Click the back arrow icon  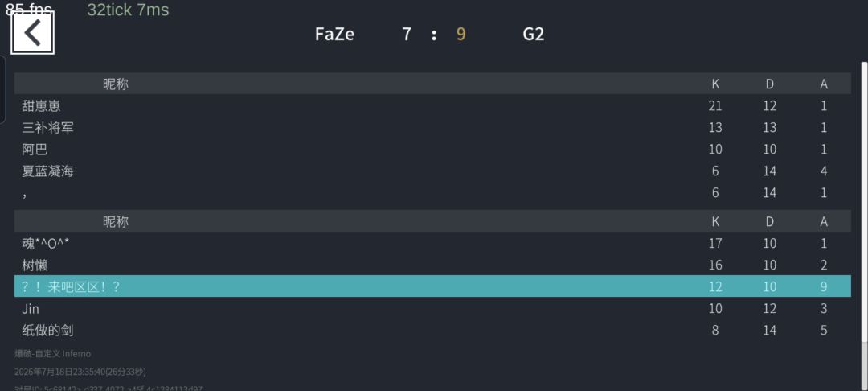33,33
